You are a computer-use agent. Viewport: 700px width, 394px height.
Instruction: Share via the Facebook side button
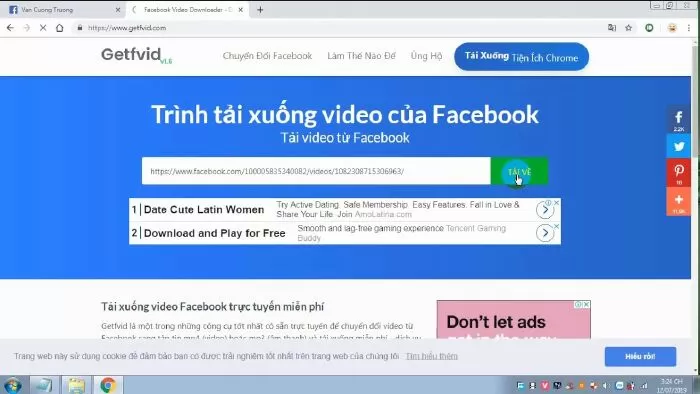click(679, 120)
